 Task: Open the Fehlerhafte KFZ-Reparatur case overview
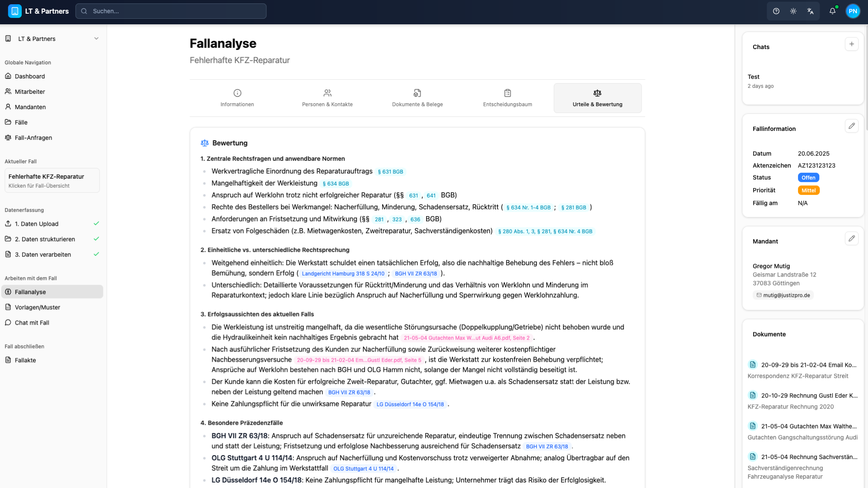(52, 180)
